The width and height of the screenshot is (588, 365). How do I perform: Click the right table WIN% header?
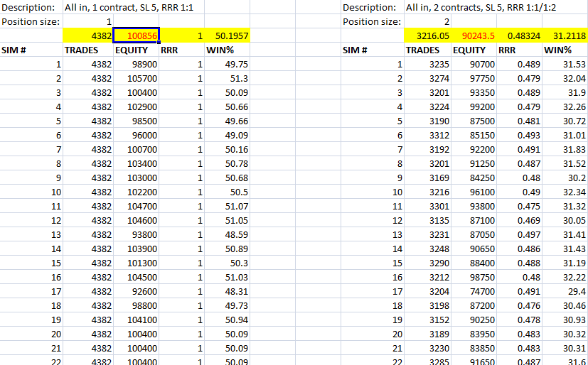point(557,50)
